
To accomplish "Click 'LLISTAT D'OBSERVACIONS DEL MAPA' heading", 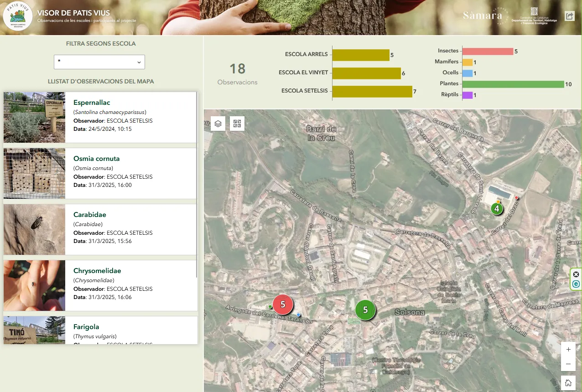I will (x=101, y=82).
